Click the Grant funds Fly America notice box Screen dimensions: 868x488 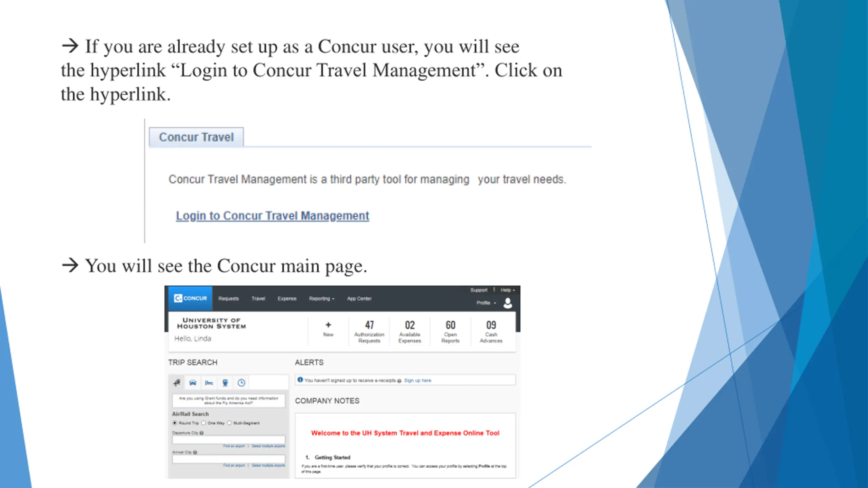(x=229, y=401)
